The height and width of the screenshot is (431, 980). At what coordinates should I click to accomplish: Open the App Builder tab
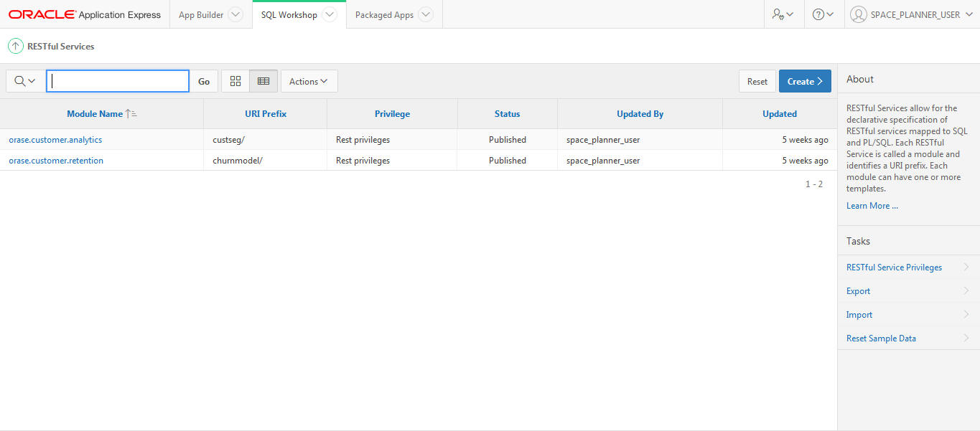[x=201, y=14]
